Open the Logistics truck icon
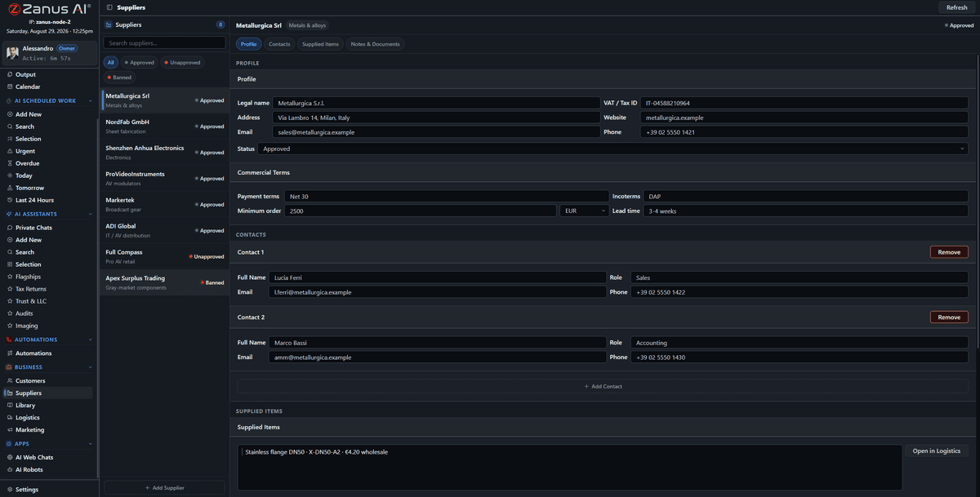This screenshot has height=497, width=980. 10,418
